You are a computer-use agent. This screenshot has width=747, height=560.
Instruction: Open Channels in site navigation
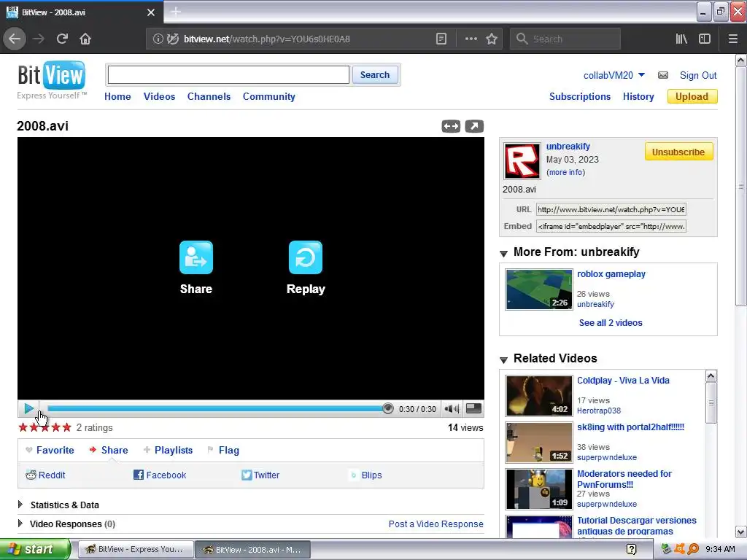point(209,96)
